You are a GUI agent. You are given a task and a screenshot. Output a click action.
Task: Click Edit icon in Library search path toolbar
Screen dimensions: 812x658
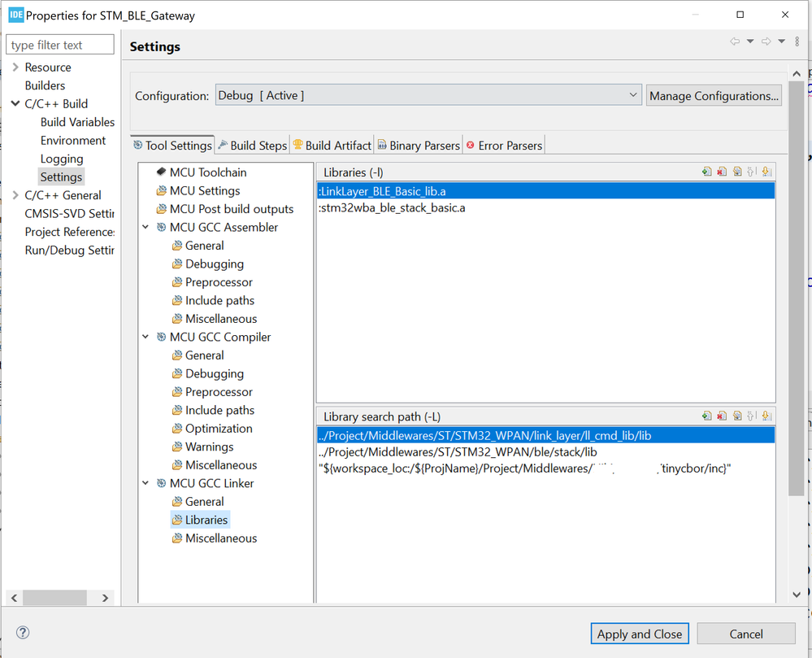coord(737,416)
